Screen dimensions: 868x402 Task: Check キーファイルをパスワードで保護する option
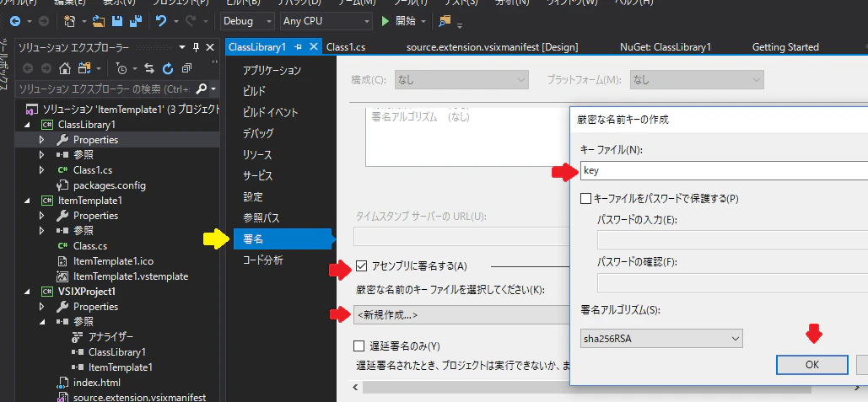[x=585, y=198]
